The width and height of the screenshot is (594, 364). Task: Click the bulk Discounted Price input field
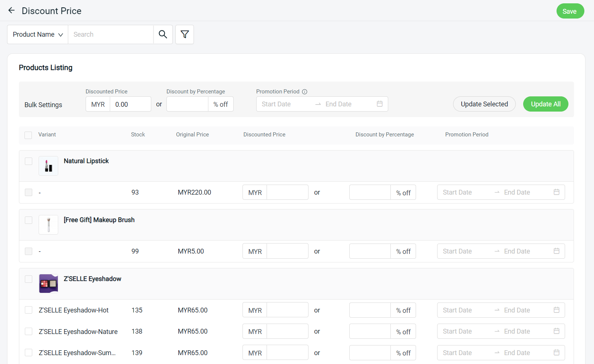coord(131,104)
